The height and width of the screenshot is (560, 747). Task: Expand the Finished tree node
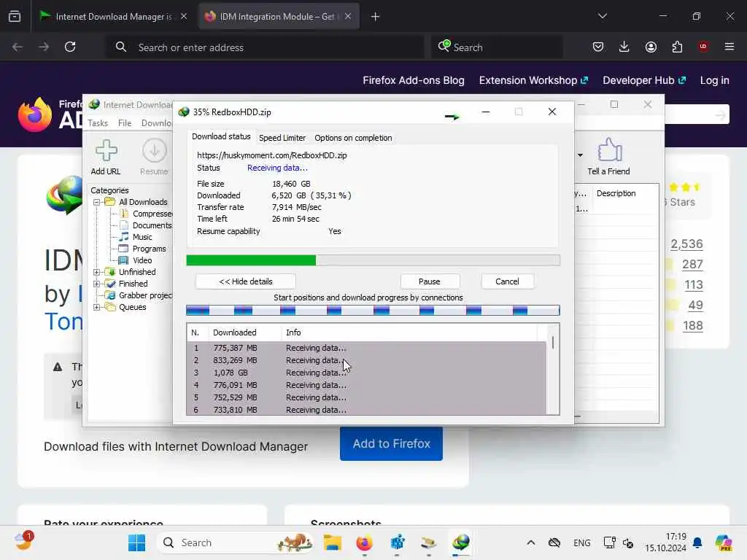[97, 284]
